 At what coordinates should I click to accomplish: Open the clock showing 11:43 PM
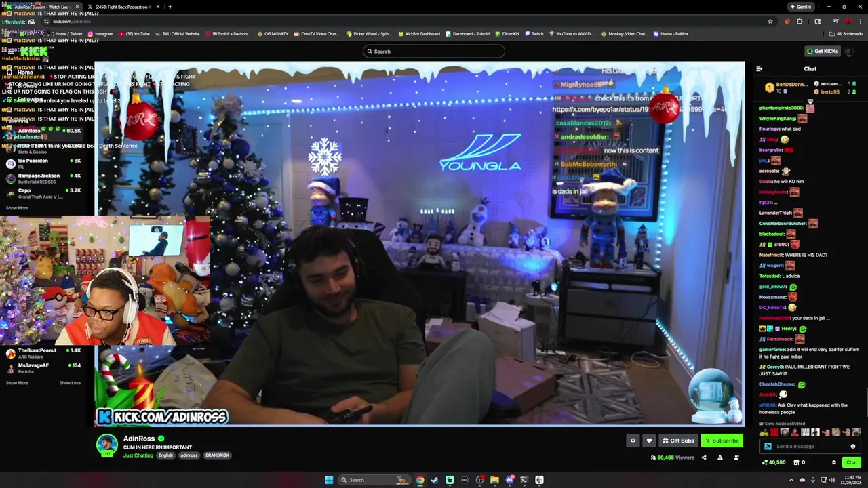click(x=852, y=480)
